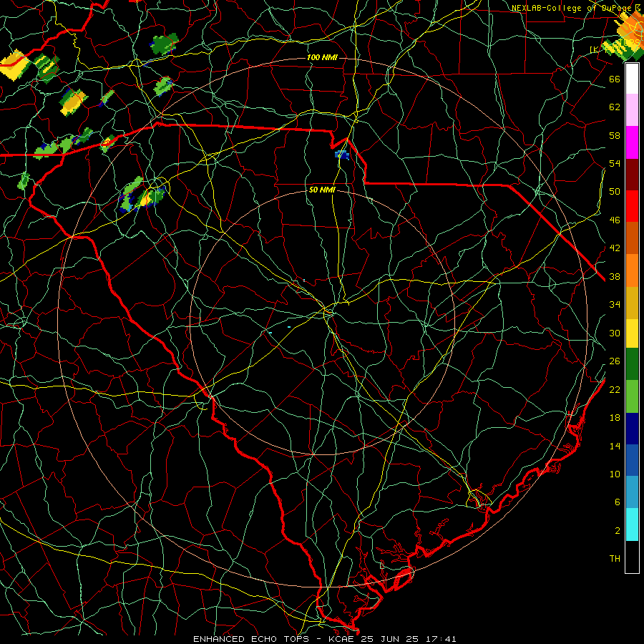The image size is (644, 644).
Task: Click the legend value '54'
Action: click(615, 163)
